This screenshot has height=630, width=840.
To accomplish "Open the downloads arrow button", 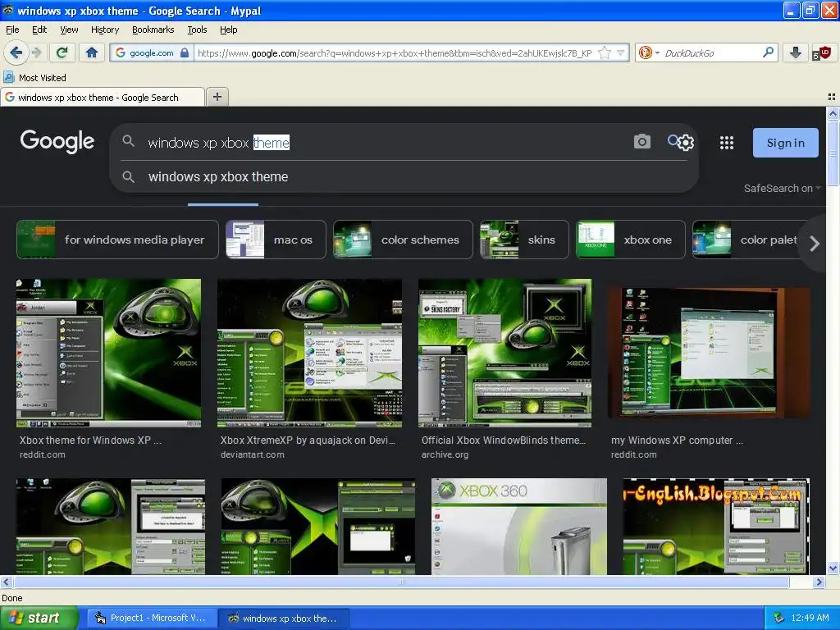I will click(796, 52).
